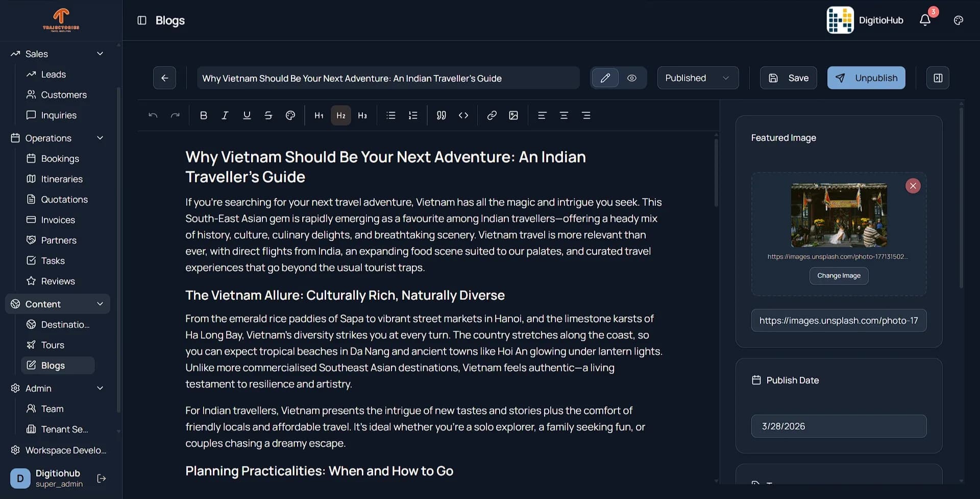Toggle italic formatting
Image resolution: width=980 pixels, height=499 pixels.
225,115
